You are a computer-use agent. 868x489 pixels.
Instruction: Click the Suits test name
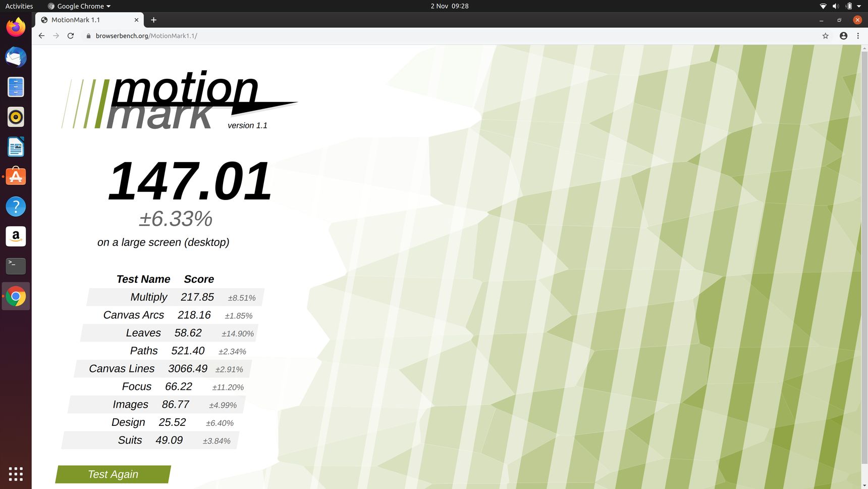pos(130,440)
